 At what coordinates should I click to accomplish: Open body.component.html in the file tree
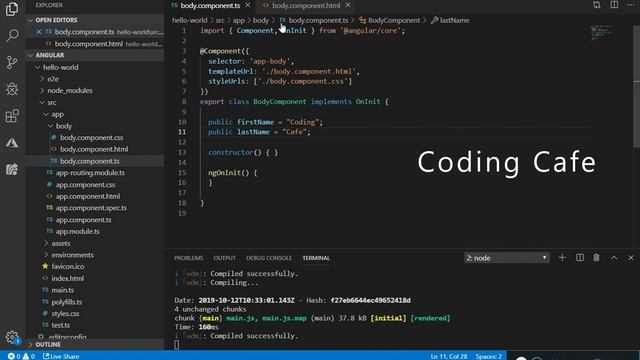click(x=94, y=149)
